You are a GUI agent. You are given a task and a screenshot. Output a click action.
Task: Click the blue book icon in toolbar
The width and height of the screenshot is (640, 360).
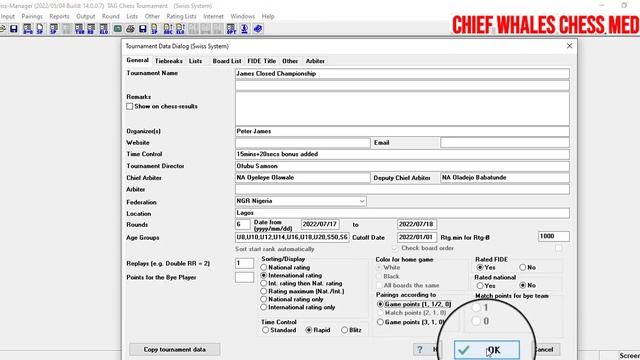[258, 29]
